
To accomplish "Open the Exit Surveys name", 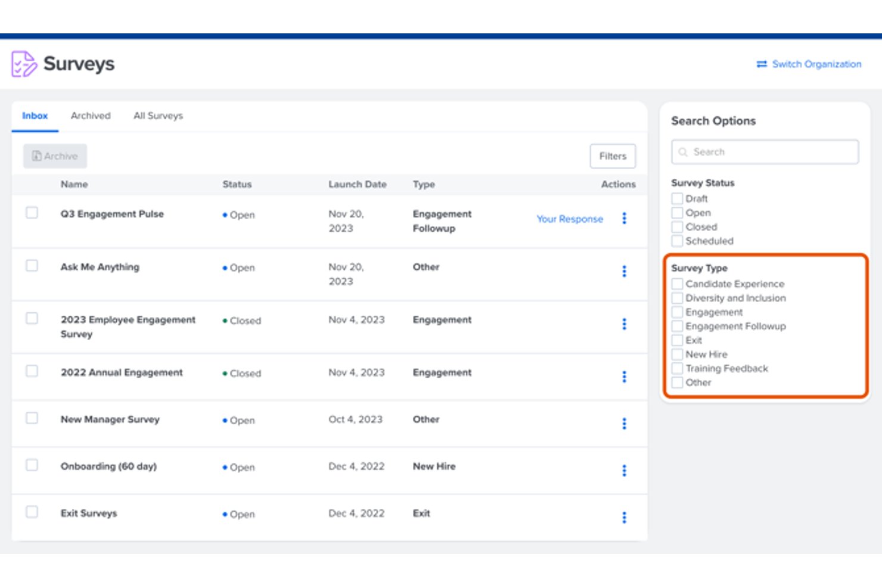I will pyautogui.click(x=89, y=514).
